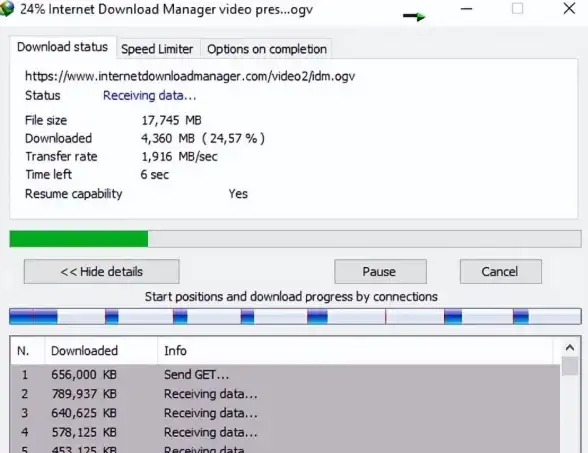Screen dimensions: 588x453
Task: Click the IDM globe icon in title bar
Action: 6,8
